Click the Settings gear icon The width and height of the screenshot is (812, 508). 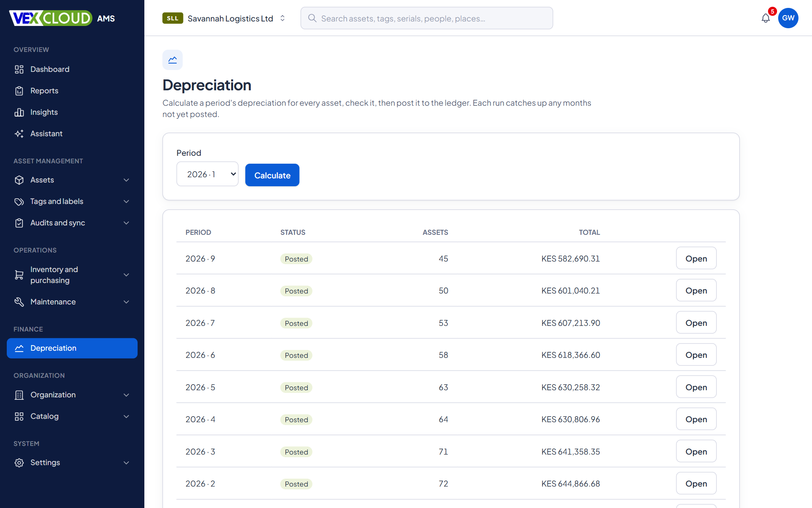pyautogui.click(x=19, y=462)
